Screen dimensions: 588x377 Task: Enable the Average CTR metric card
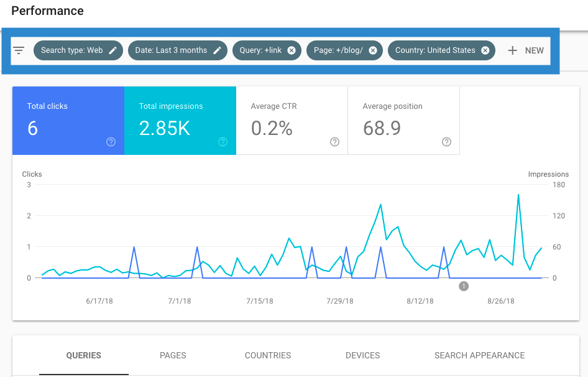coord(292,120)
